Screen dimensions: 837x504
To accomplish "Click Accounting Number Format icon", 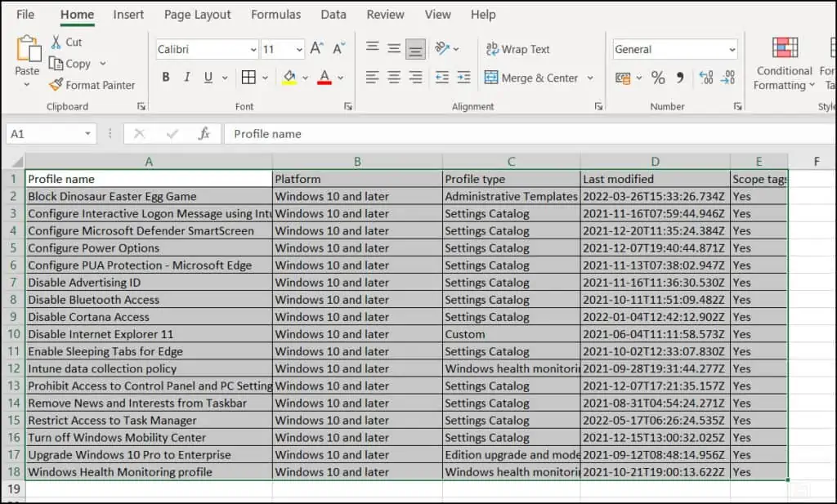I will pyautogui.click(x=623, y=78).
